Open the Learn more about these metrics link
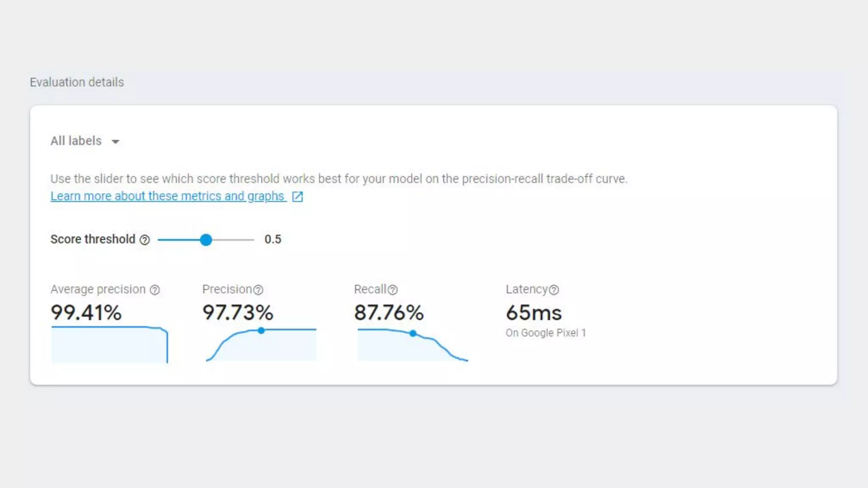Image resolution: width=868 pixels, height=488 pixels. coord(167,196)
